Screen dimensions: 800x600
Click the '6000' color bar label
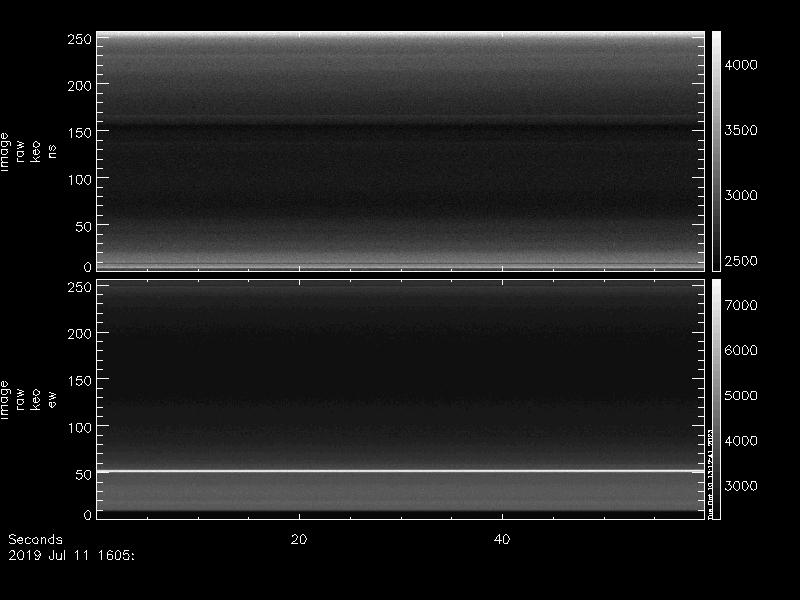pyautogui.click(x=741, y=350)
